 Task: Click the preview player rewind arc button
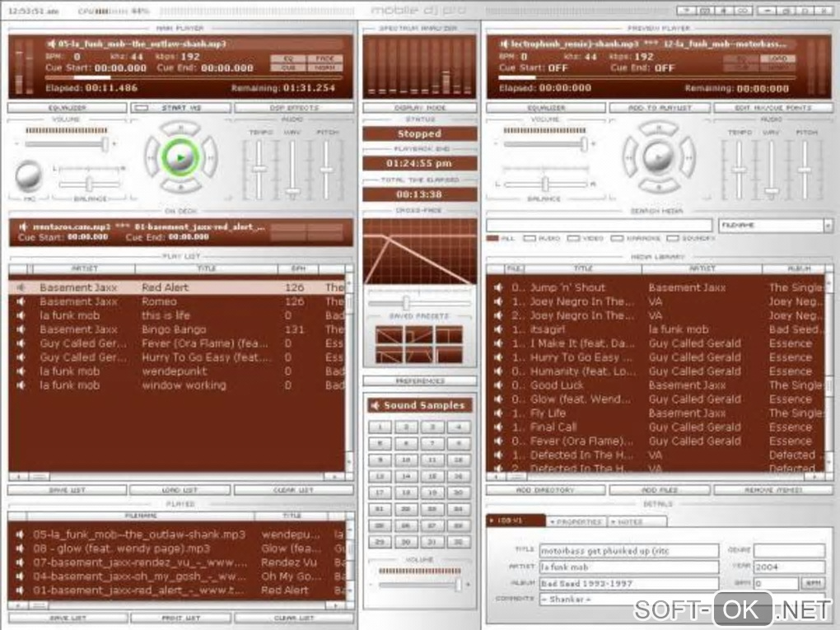point(629,158)
